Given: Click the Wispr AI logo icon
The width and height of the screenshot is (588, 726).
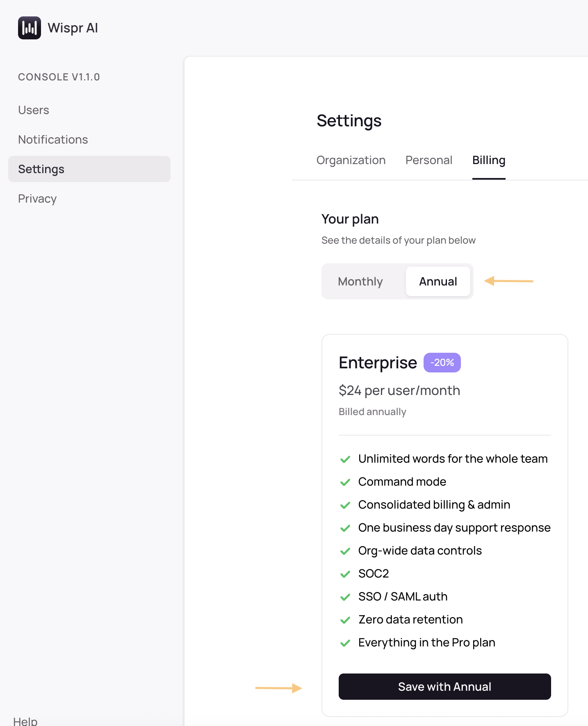Looking at the screenshot, I should [30, 28].
